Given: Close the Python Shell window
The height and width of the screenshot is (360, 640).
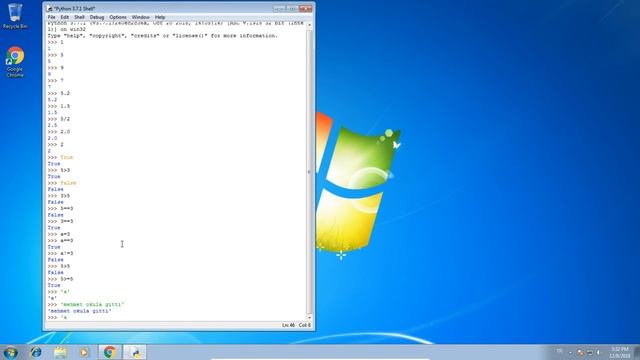Looking at the screenshot, I should point(306,8).
